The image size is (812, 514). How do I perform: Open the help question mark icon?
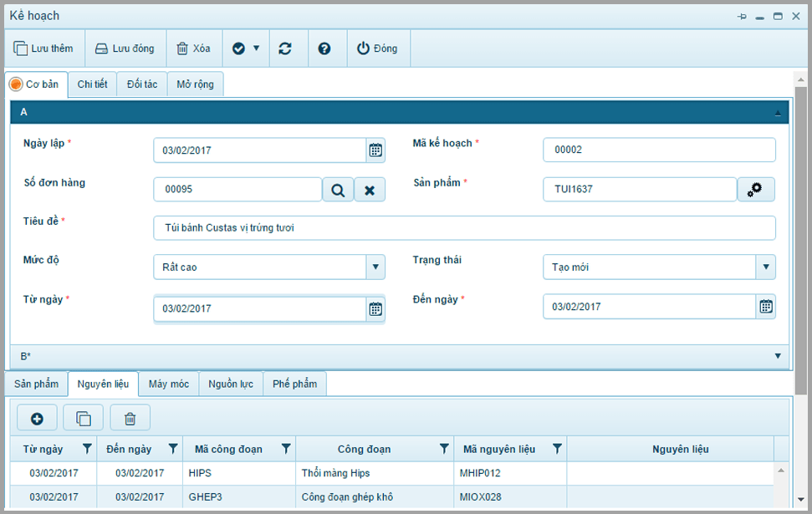[324, 48]
